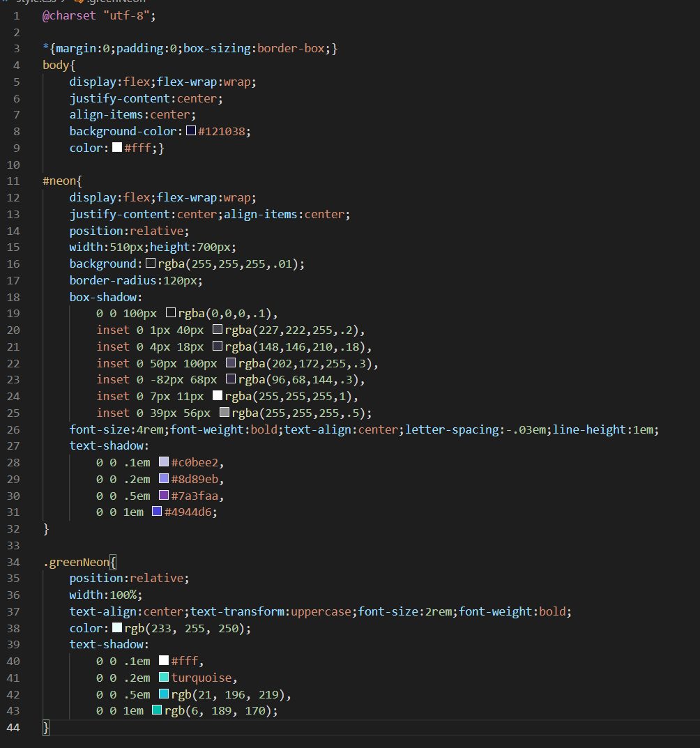The width and height of the screenshot is (700, 748).
Task: Open swatch for rgba(255,255,255,.01) background
Action: pyautogui.click(x=151, y=264)
